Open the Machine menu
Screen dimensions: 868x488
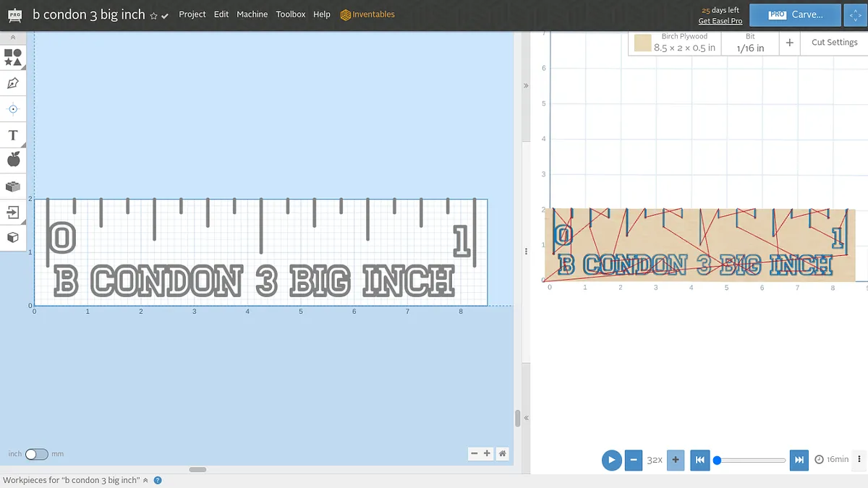tap(252, 14)
